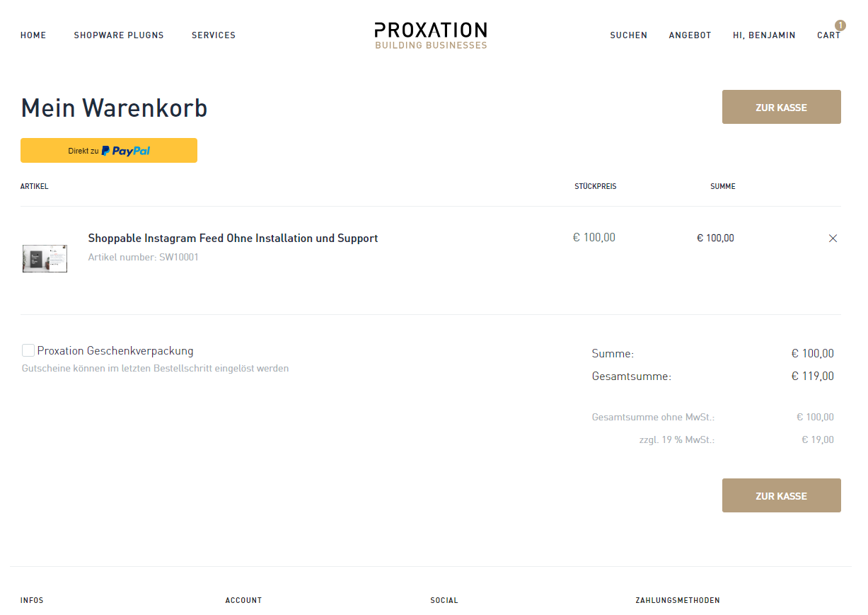The height and width of the screenshot is (615, 868).
Task: Open the product thumbnail image
Action: [x=45, y=258]
